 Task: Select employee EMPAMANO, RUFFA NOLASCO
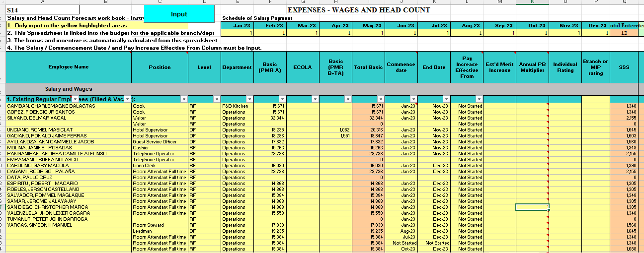tap(69, 160)
